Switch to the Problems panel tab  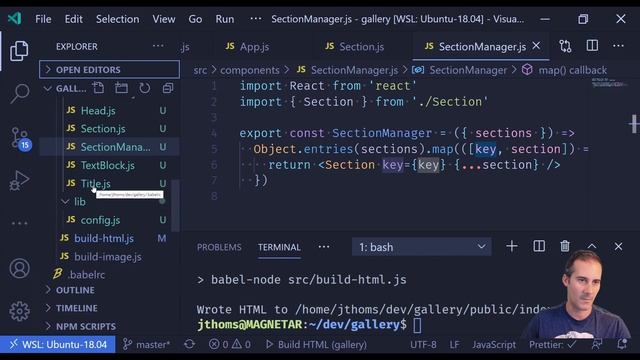click(219, 247)
